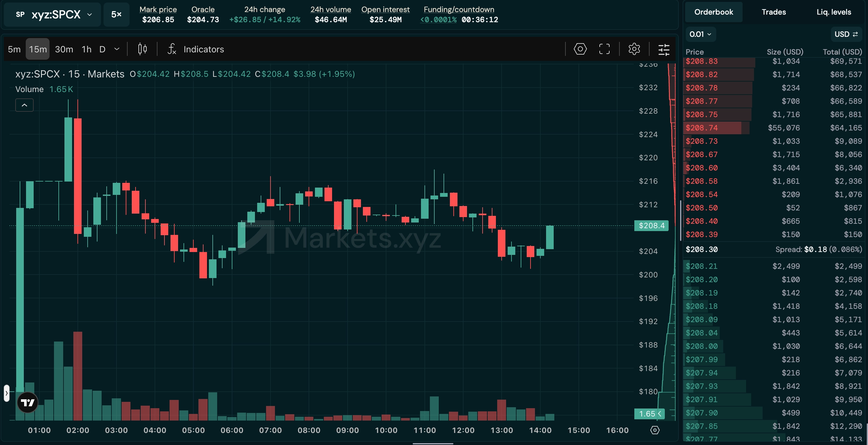868x445 pixels.
Task: Switch to the Liq. levels tab
Action: pos(834,12)
